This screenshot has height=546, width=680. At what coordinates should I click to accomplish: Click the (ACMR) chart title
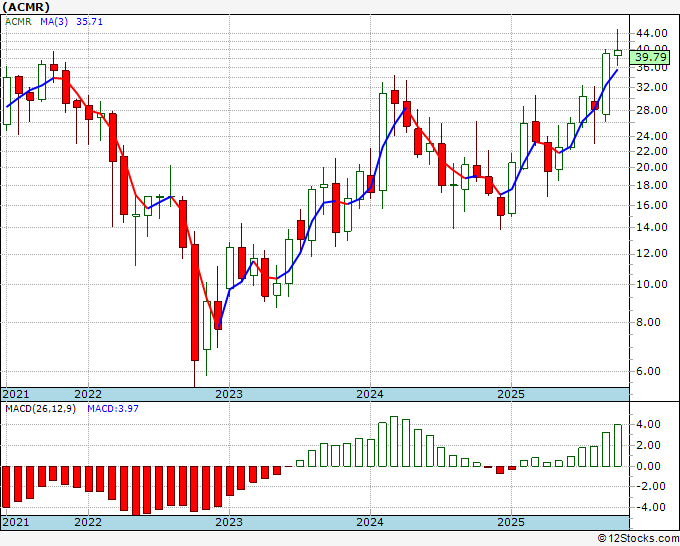tap(26, 7)
